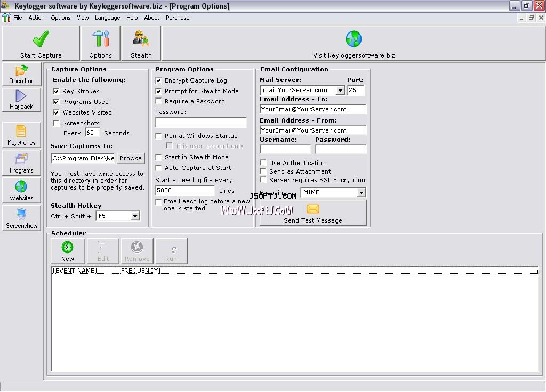Click the email Password field

(341, 150)
